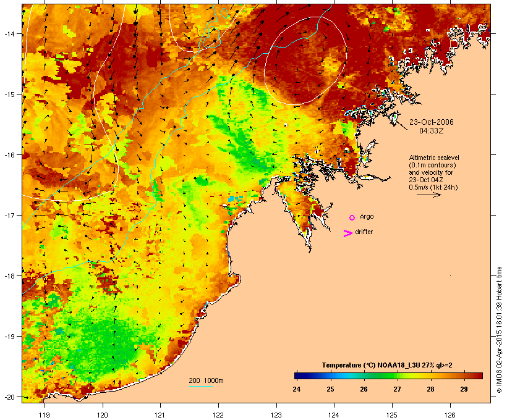The height and width of the screenshot is (420, 507).
Task: Click the '200 1000m' depth label
Action: coord(206,380)
